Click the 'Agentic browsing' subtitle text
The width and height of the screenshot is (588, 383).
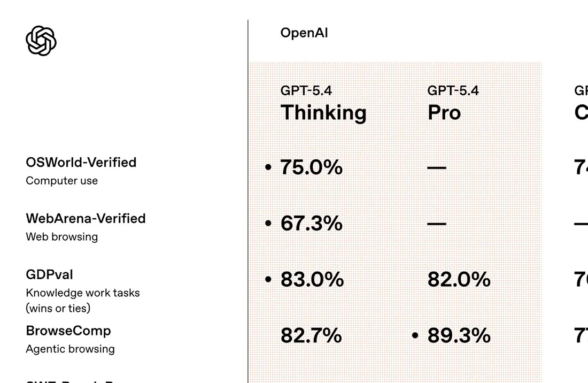pos(70,349)
